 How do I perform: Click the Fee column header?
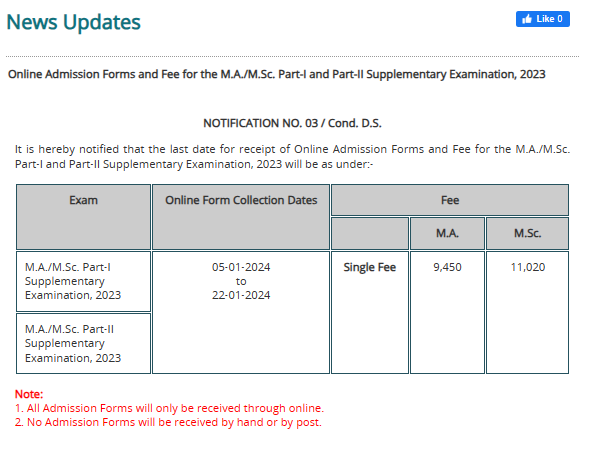click(450, 200)
